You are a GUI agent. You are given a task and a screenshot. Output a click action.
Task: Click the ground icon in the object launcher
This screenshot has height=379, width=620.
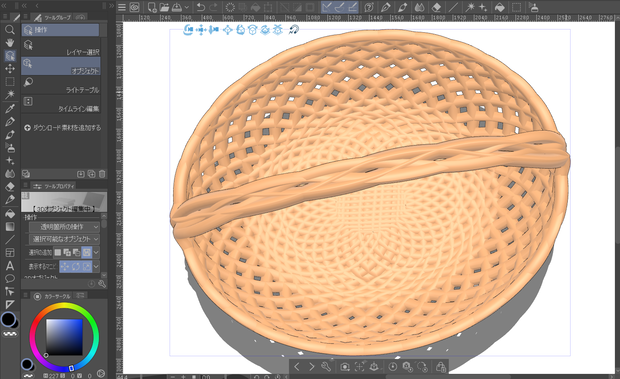(x=374, y=367)
